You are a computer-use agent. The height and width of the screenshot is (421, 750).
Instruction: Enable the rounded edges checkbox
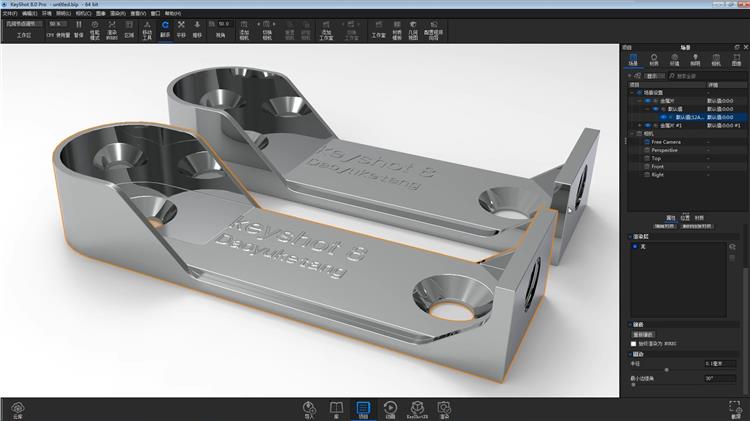(x=634, y=343)
